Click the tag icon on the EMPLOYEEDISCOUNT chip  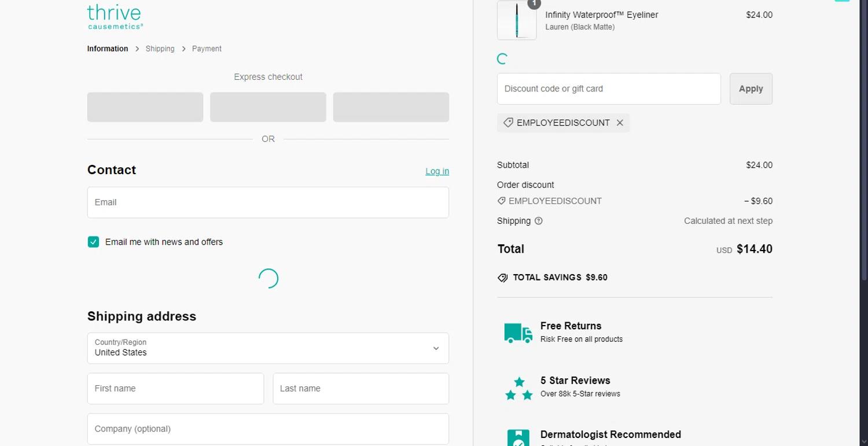[x=508, y=123]
